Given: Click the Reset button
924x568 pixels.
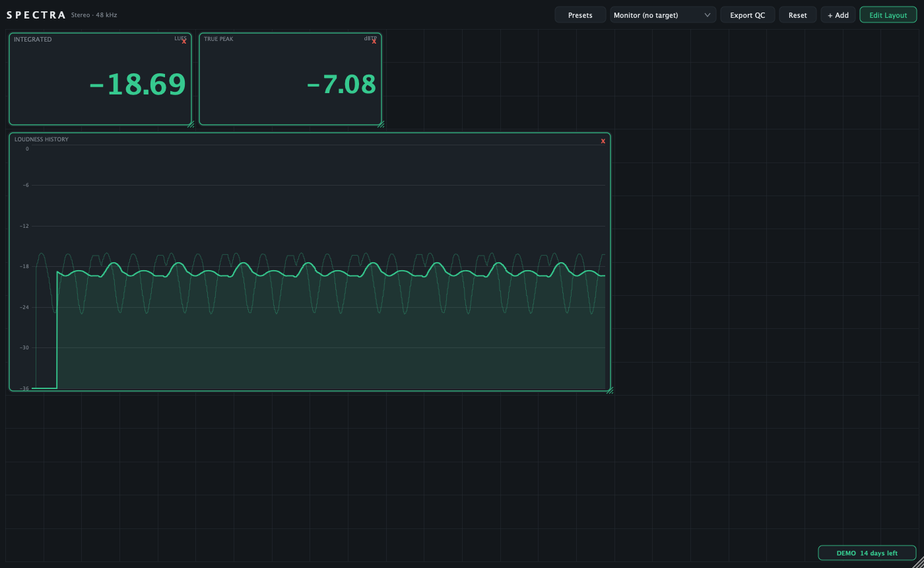Looking at the screenshot, I should click(797, 15).
